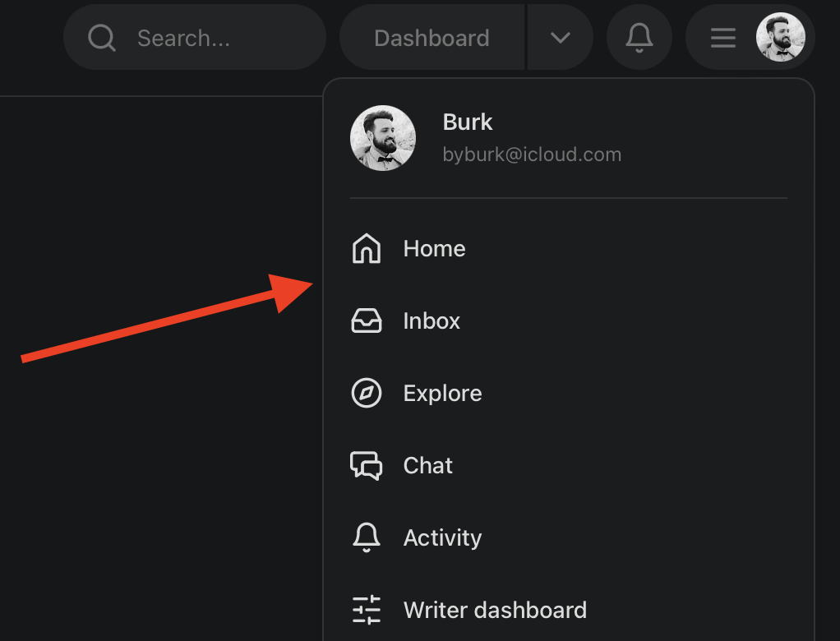Open the Inbox menu entry
This screenshot has width=840, height=641.
(432, 321)
